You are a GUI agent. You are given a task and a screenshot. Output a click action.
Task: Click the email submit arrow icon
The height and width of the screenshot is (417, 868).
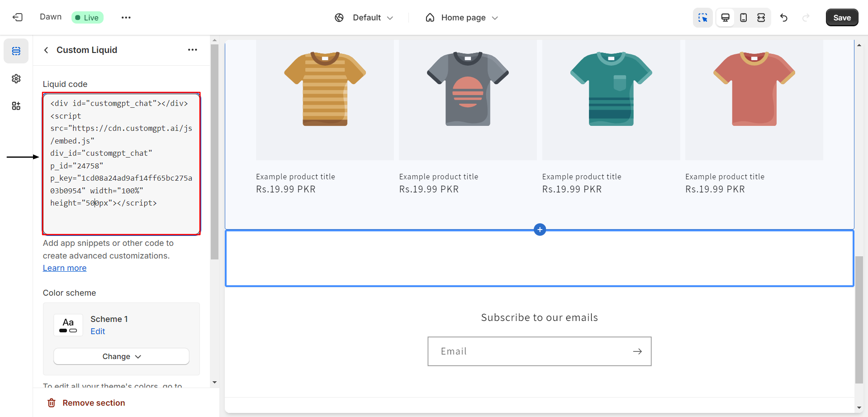(x=637, y=351)
